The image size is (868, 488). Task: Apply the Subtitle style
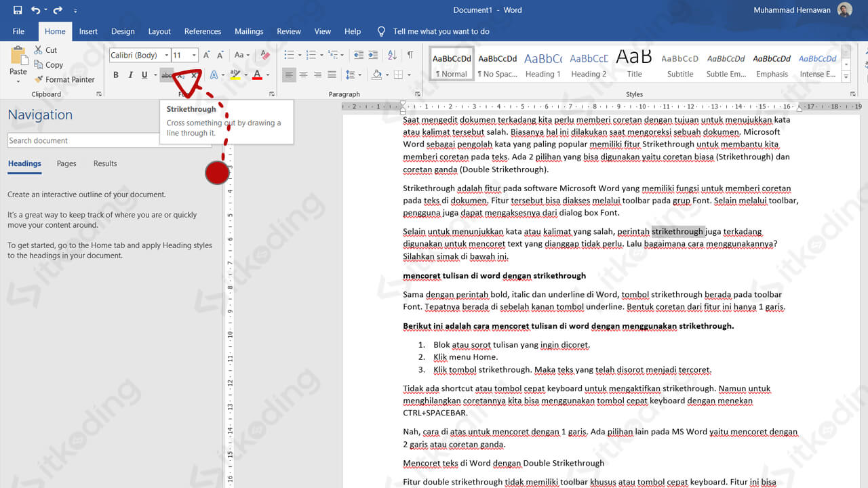point(680,64)
